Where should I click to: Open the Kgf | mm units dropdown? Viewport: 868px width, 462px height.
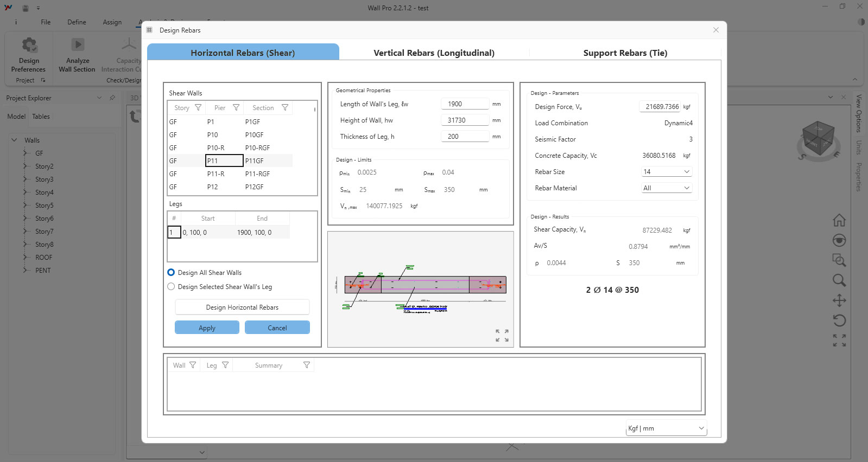click(x=666, y=428)
